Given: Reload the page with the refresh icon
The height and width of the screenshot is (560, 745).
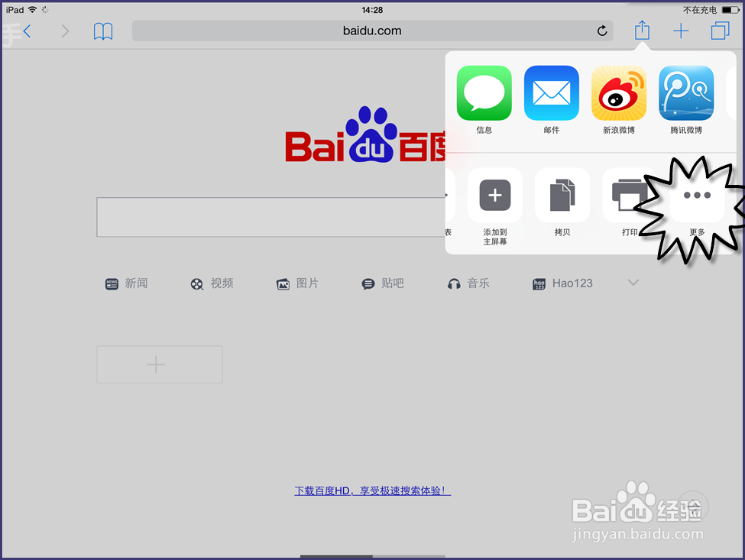Looking at the screenshot, I should [x=602, y=31].
